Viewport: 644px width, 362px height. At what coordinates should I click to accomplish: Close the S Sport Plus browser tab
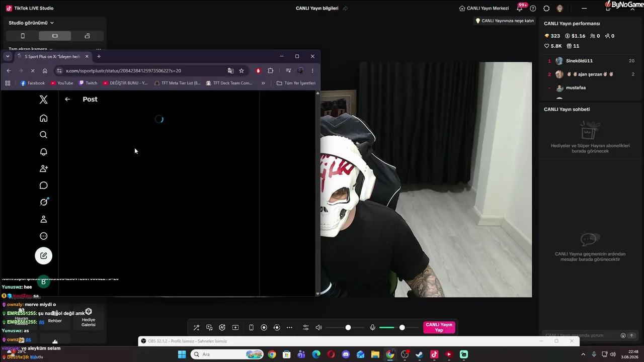(87, 56)
